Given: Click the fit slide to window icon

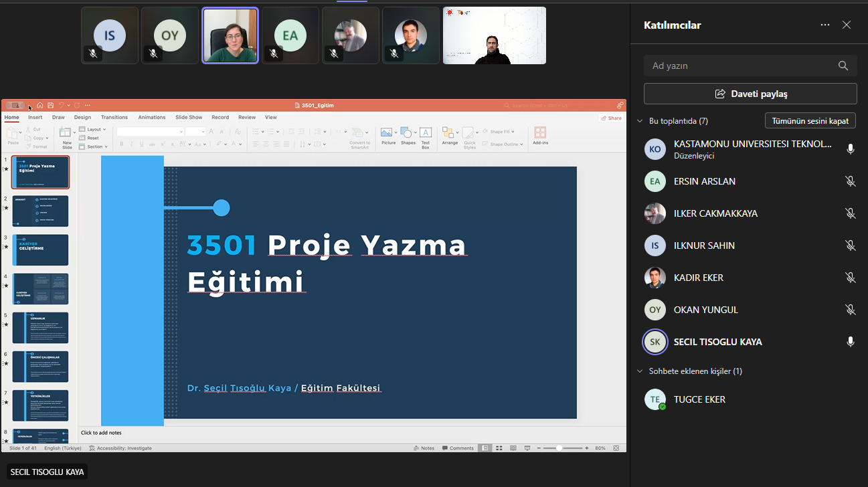Looking at the screenshot, I should [616, 448].
